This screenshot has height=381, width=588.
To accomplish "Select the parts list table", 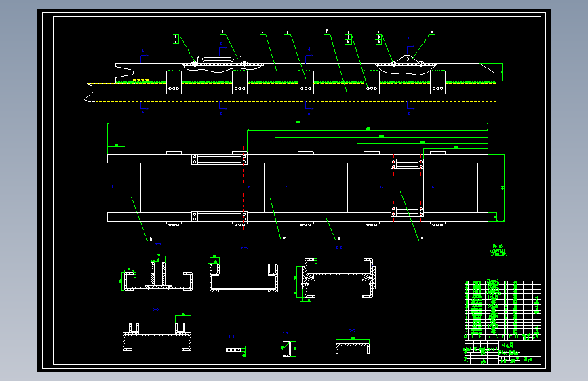I will click(503, 310).
